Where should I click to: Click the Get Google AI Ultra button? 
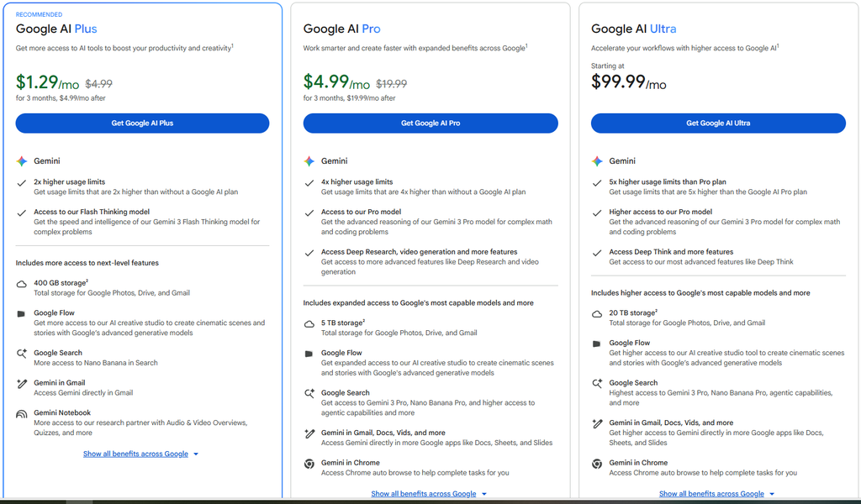[718, 123]
